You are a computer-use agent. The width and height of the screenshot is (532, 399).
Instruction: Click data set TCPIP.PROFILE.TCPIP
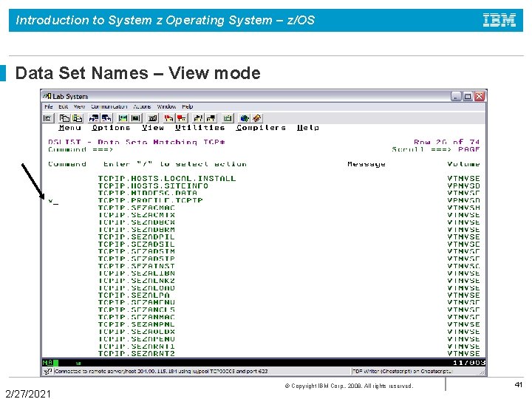click(150, 200)
